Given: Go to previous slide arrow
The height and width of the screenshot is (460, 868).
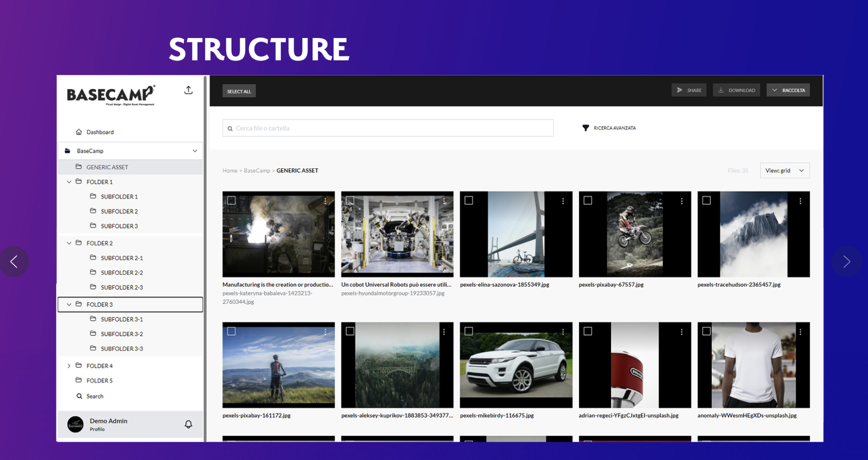Looking at the screenshot, I should click(14, 262).
